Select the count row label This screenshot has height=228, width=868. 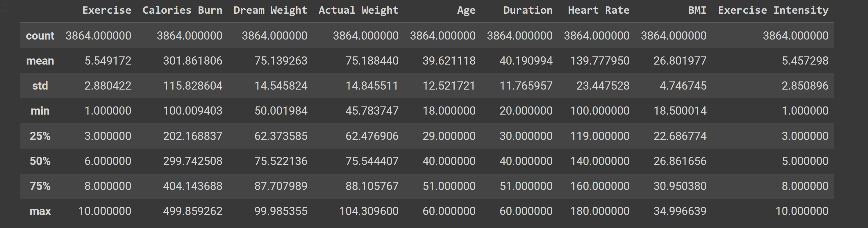(40, 35)
